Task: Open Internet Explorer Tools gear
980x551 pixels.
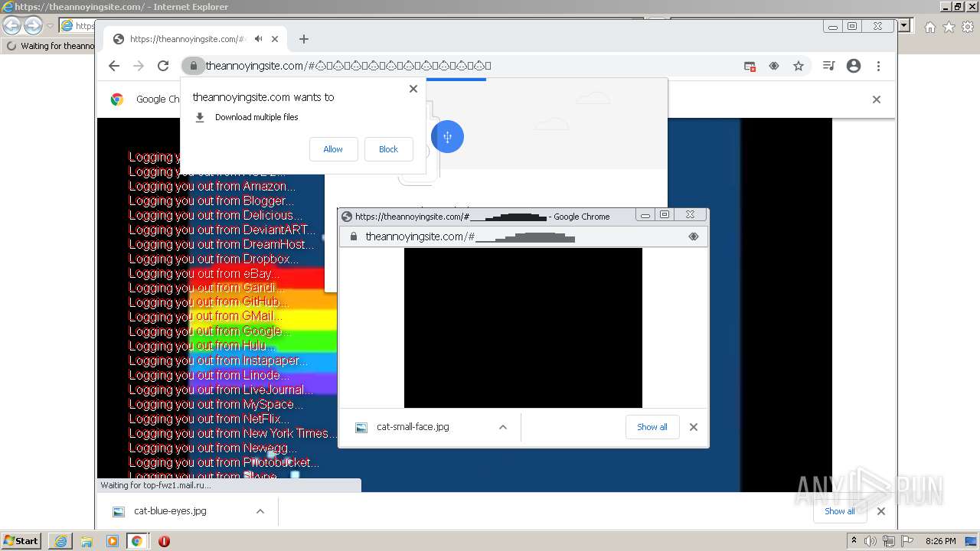Action: pos(968,27)
